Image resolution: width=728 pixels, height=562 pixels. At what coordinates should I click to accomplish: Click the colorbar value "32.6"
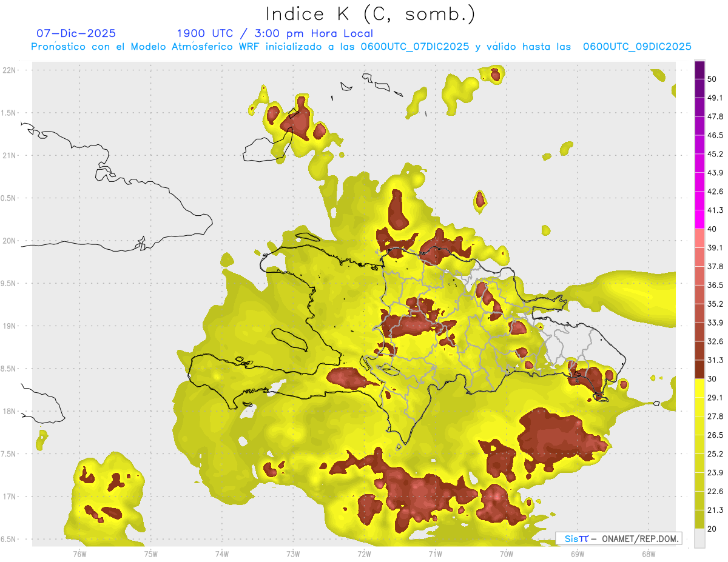715,341
